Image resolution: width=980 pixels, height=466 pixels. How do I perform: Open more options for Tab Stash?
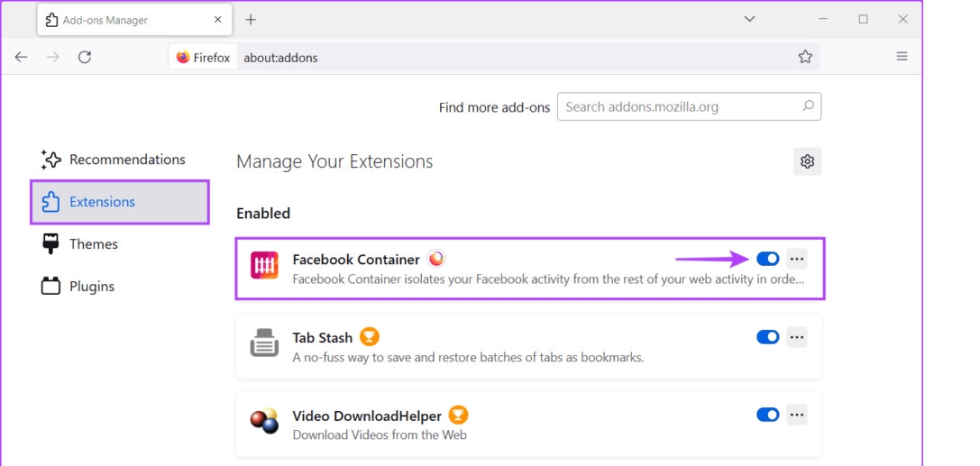coord(797,337)
